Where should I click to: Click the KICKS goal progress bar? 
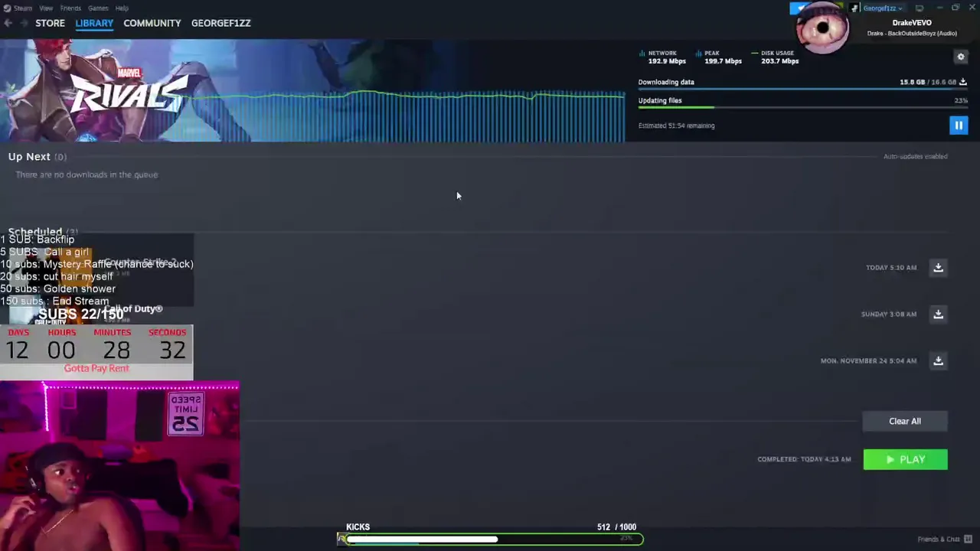[x=490, y=539]
